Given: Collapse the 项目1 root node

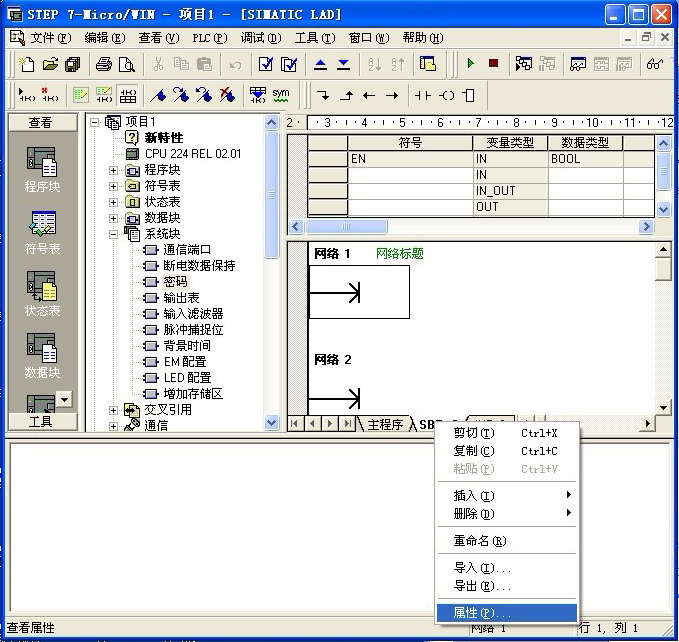Looking at the screenshot, I should (x=94, y=122).
